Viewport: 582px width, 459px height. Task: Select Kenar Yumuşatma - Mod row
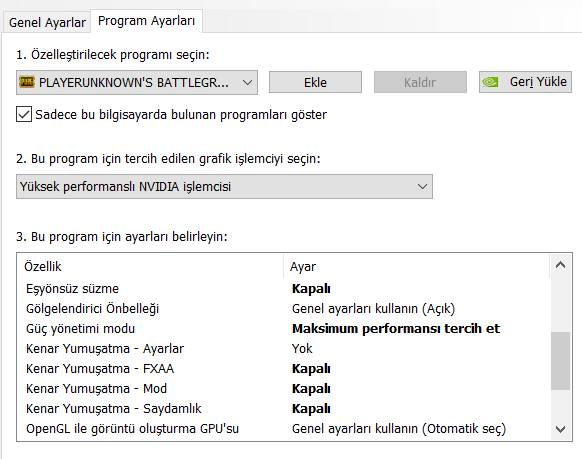point(284,389)
